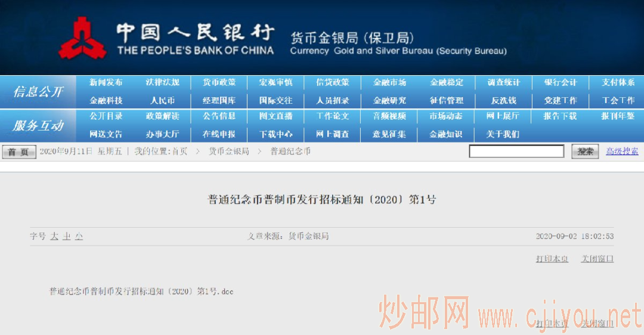Focus the site search text box
The height and width of the screenshot is (335, 644).
coord(516,151)
